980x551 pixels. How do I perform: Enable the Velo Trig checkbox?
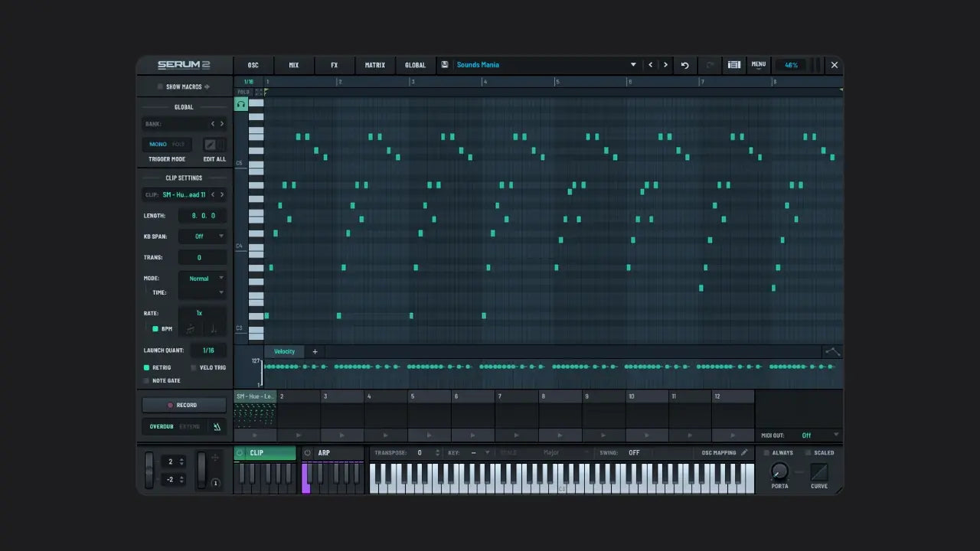click(x=194, y=368)
